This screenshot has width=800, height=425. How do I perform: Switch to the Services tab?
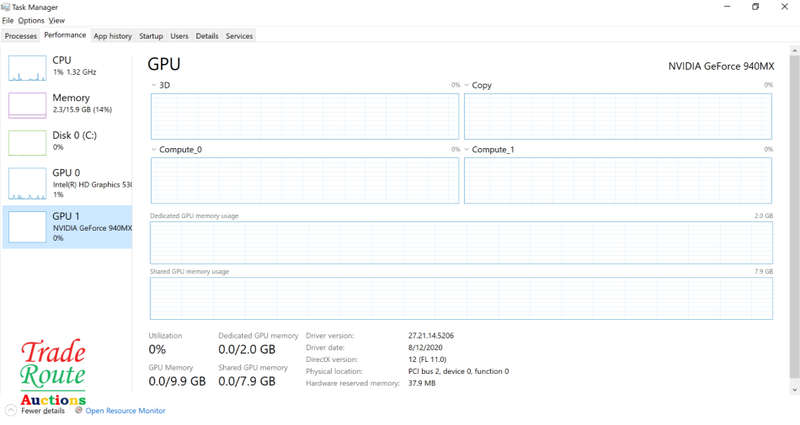[x=239, y=36]
